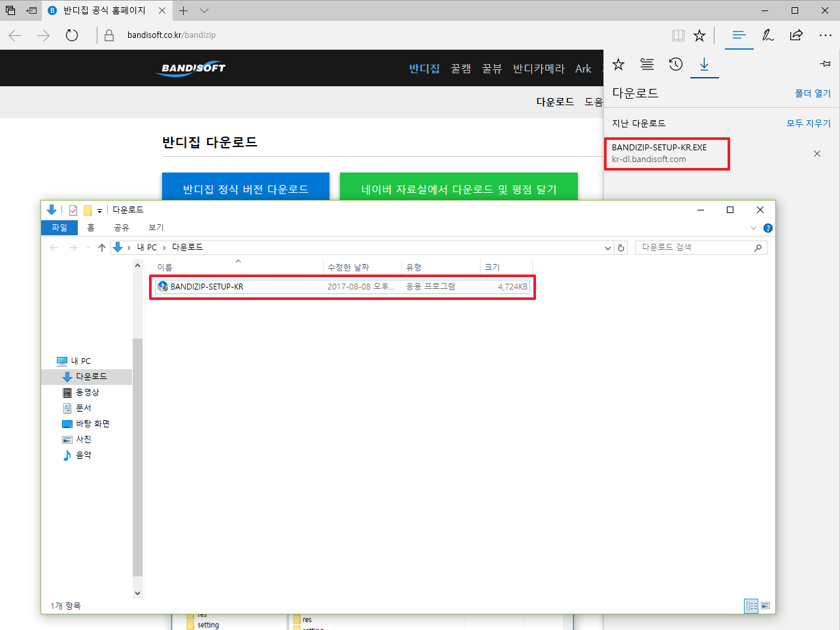The height and width of the screenshot is (630, 840).
Task: Show Downloads arrow tab in Hub panel
Action: 704,64
